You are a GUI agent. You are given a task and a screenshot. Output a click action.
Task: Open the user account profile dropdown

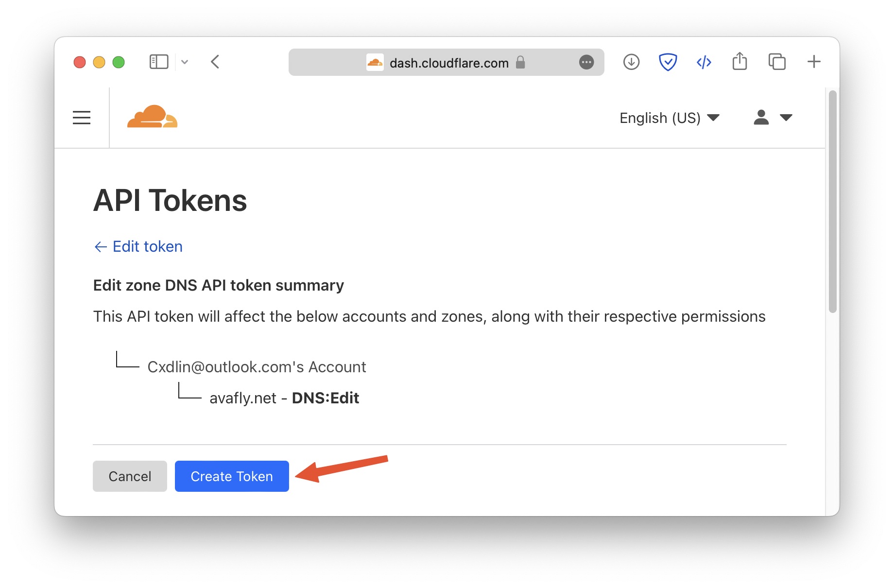[x=773, y=118]
